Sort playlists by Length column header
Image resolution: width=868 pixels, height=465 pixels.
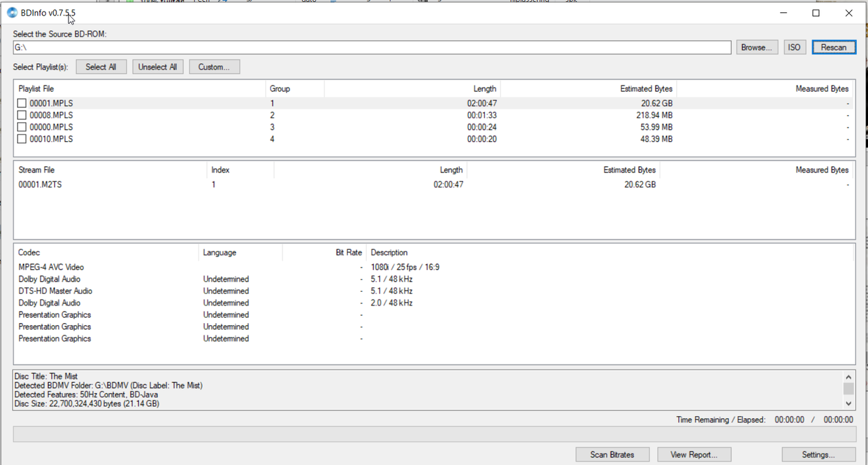click(412, 89)
